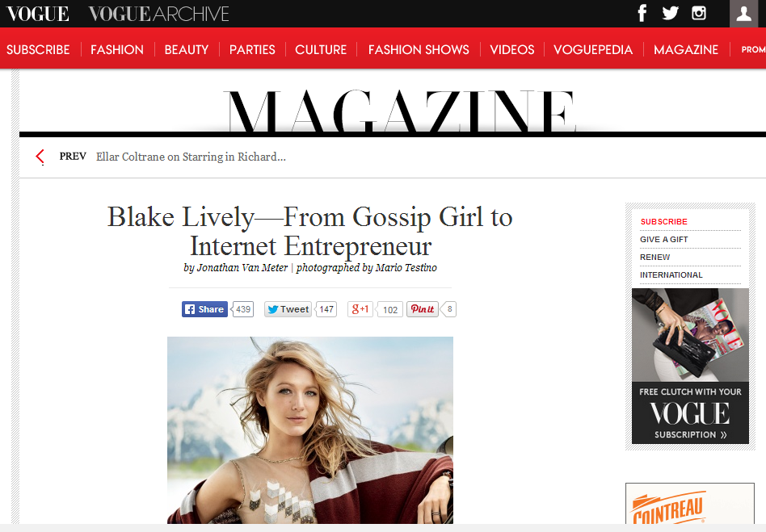766x532 pixels.
Task: Click the user account profile icon
Action: 743,13
